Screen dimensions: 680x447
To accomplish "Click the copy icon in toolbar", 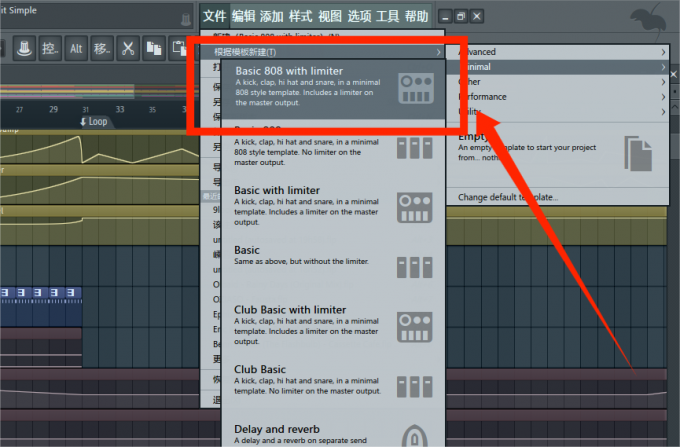I will (x=154, y=48).
